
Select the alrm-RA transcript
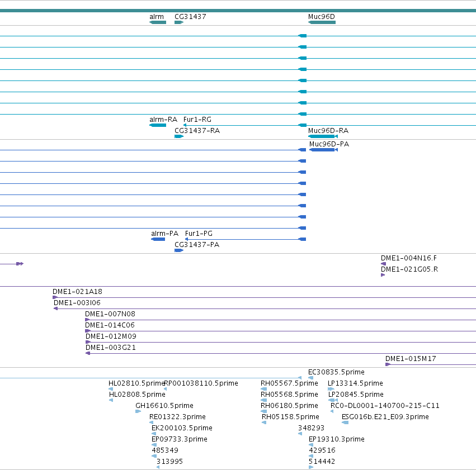[158, 125]
